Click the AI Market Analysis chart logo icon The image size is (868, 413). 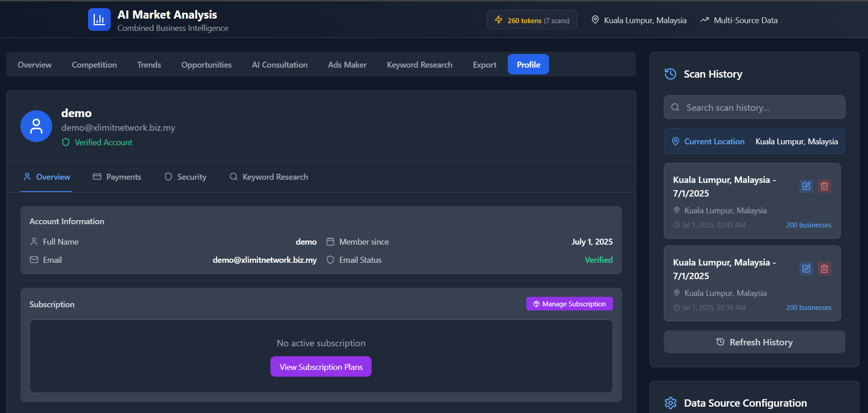99,20
